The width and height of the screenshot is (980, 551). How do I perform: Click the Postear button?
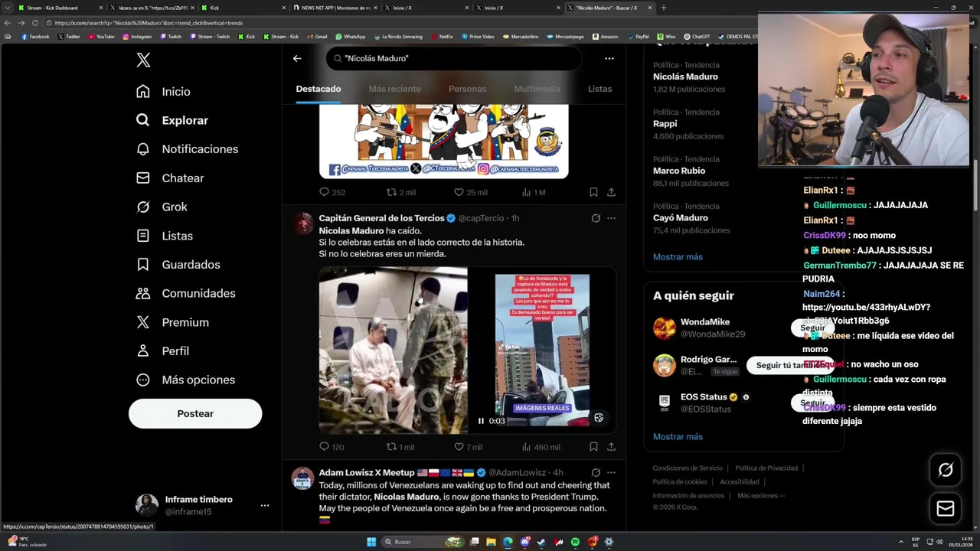click(x=195, y=413)
